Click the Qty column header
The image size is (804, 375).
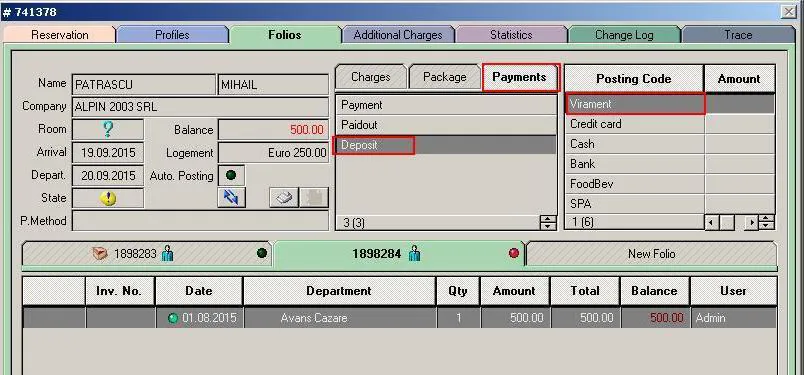(458, 291)
